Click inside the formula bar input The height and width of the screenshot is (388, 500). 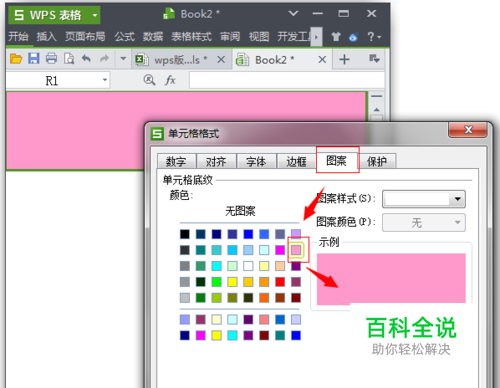coord(287,80)
